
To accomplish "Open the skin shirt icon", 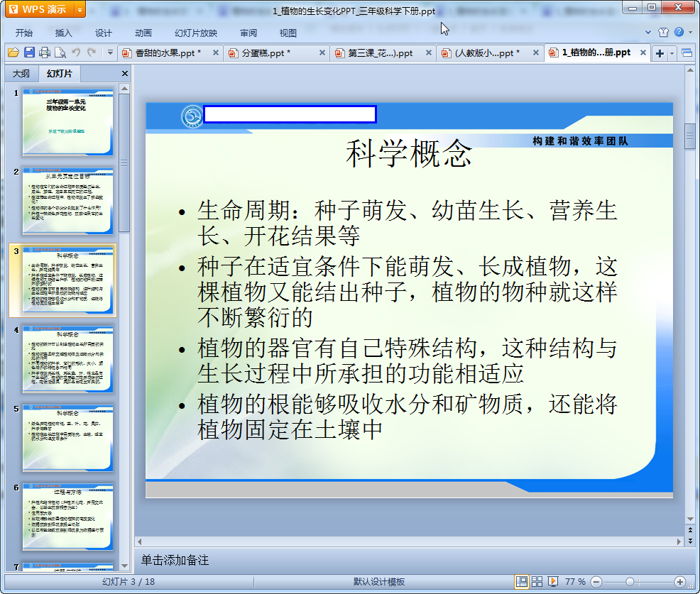I will point(663,32).
